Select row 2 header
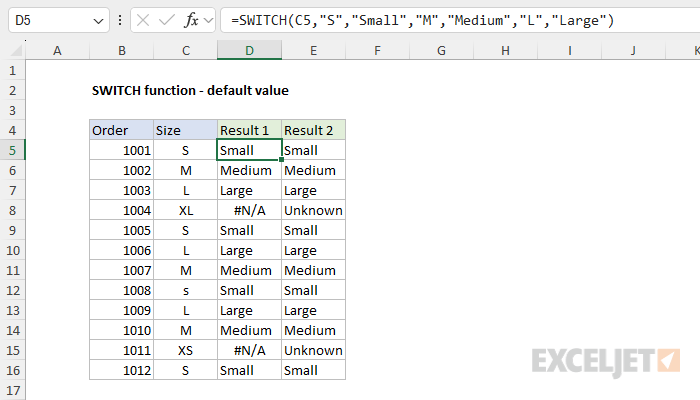This screenshot has width=700, height=400. (12, 90)
